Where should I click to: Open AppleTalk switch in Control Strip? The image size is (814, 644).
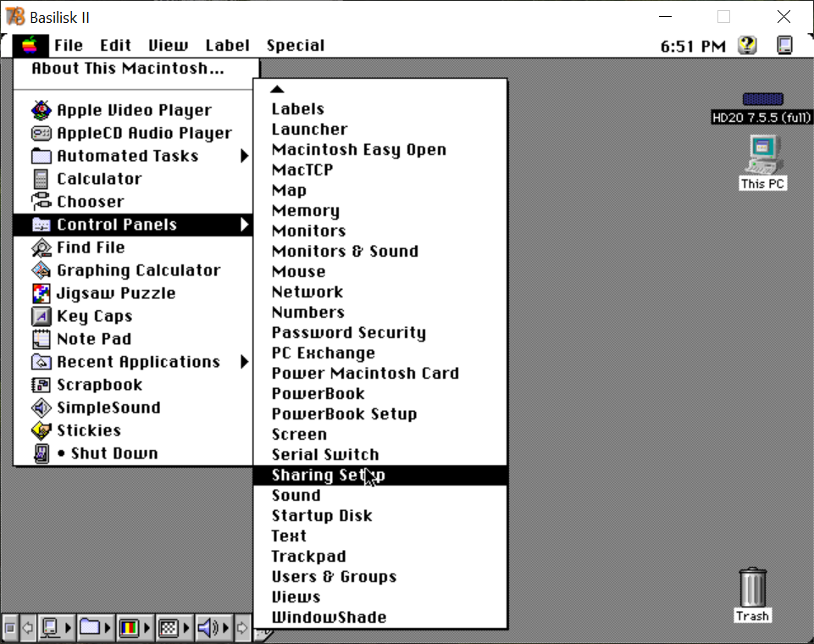[56, 628]
